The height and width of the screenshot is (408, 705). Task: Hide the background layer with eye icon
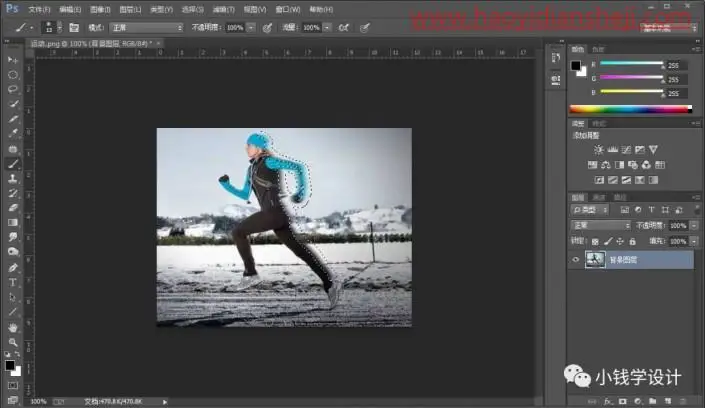[x=576, y=260]
